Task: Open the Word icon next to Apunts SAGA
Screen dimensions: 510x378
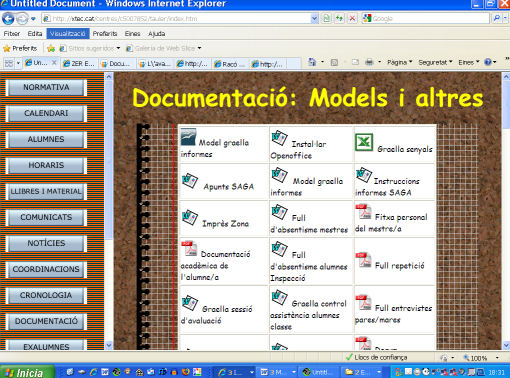Action: 190,181
